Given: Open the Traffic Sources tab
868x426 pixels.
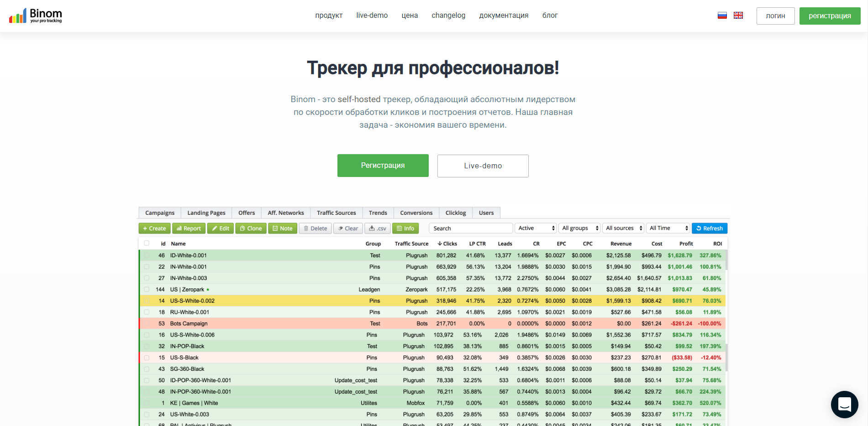Looking at the screenshot, I should [x=337, y=213].
